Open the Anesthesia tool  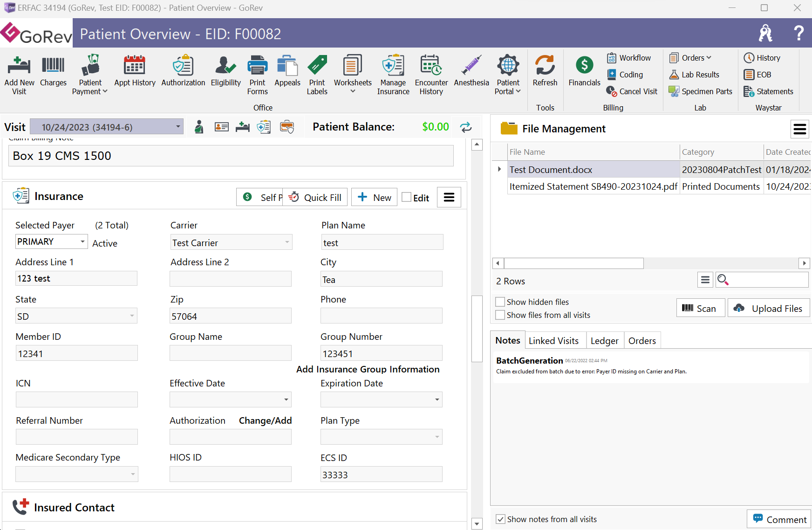pos(471,71)
